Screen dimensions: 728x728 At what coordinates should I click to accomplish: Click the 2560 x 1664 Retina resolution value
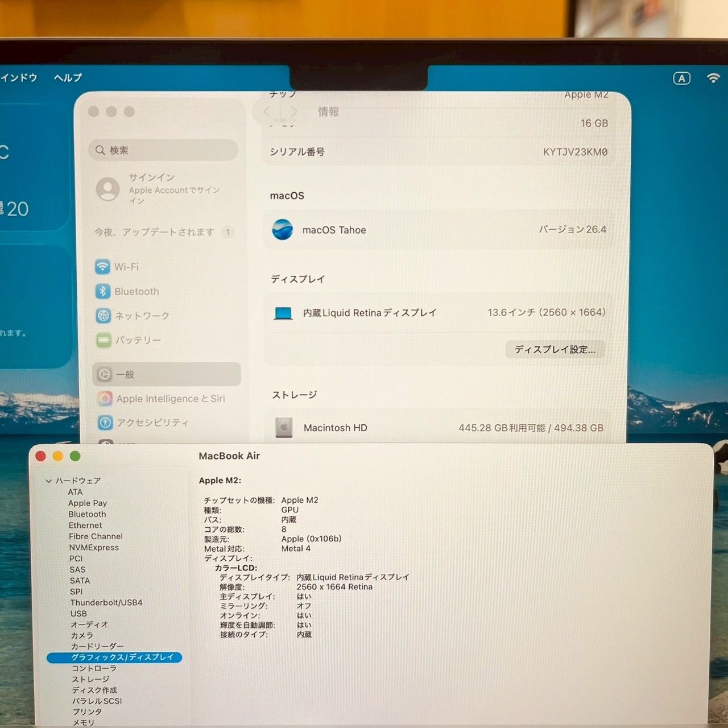pyautogui.click(x=334, y=587)
